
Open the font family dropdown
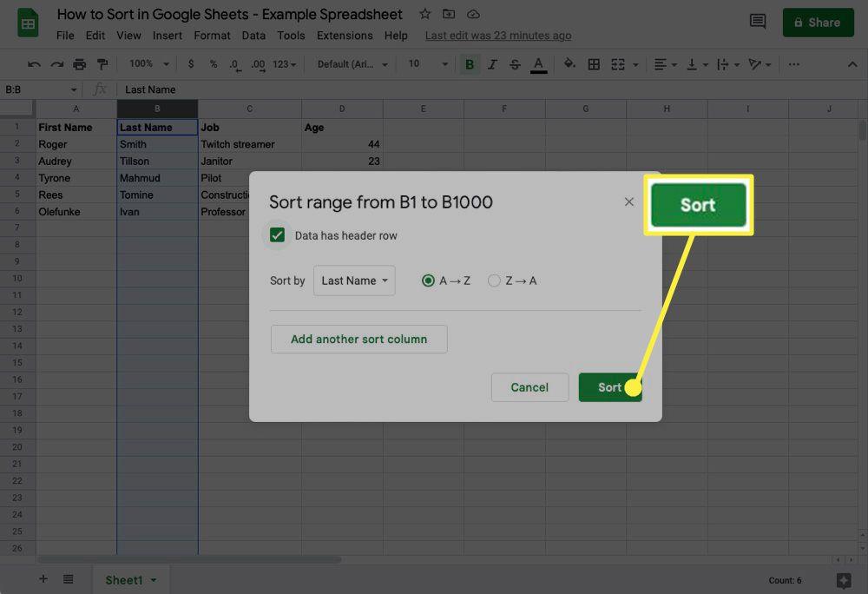click(x=352, y=64)
